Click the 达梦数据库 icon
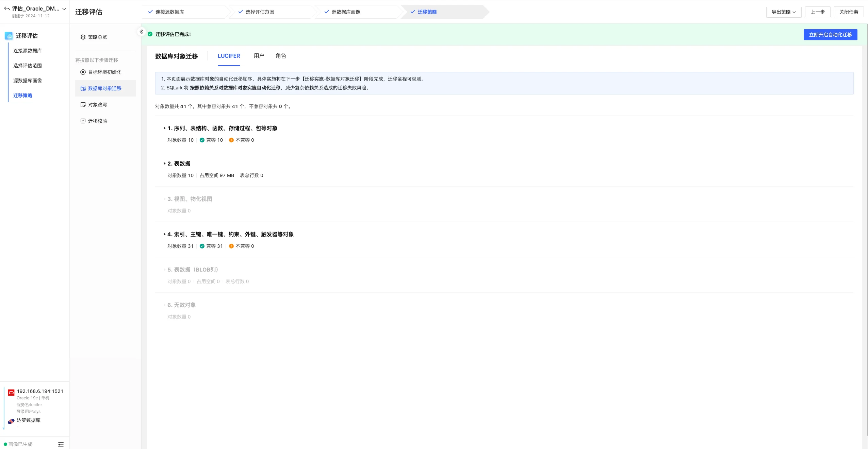This screenshot has height=449, width=868. click(x=11, y=421)
